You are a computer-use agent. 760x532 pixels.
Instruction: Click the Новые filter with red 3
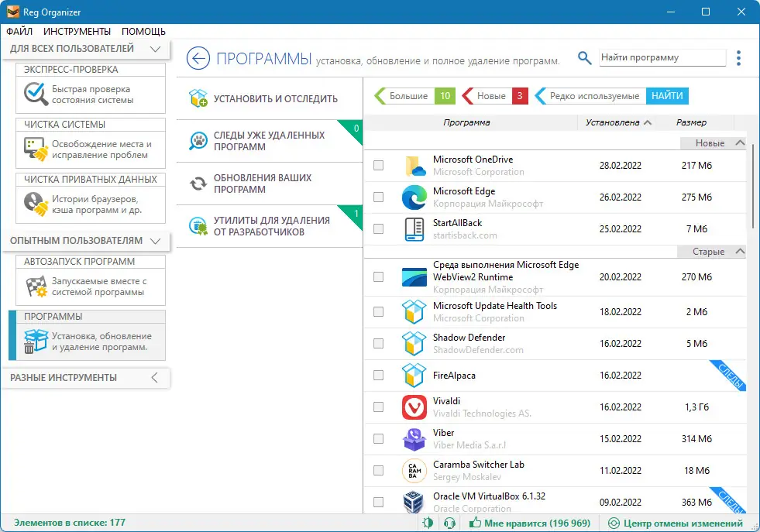click(495, 96)
